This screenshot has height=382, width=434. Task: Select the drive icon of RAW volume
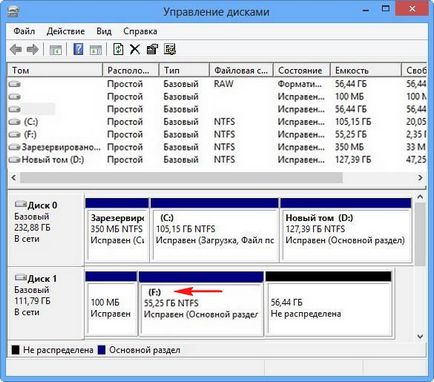(x=14, y=84)
